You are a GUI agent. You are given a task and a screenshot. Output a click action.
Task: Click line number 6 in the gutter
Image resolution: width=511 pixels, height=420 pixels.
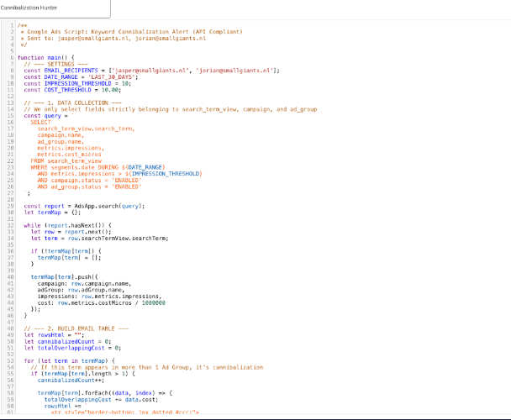coord(12,58)
